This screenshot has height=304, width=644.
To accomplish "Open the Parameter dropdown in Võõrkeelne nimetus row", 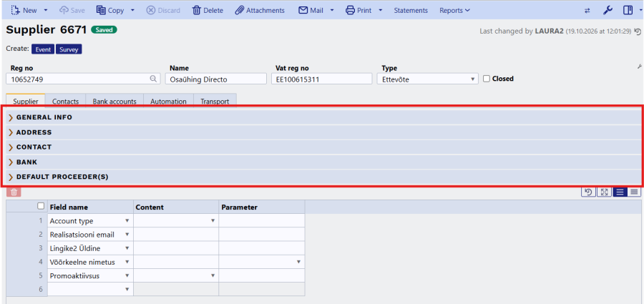I will [298, 262].
